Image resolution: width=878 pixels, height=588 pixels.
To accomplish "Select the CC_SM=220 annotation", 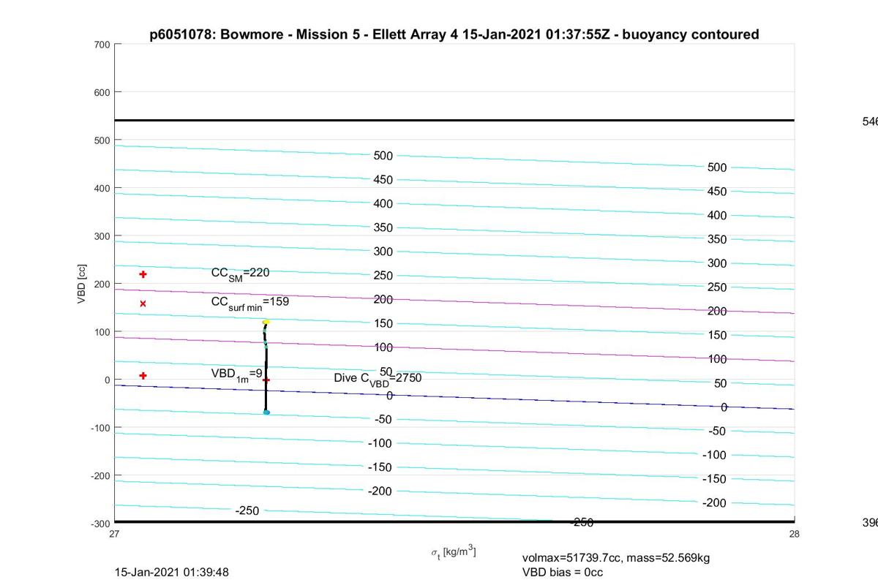I will pyautogui.click(x=240, y=273).
